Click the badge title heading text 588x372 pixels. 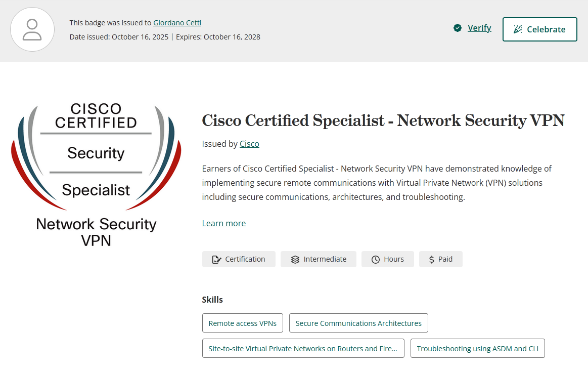(x=383, y=120)
